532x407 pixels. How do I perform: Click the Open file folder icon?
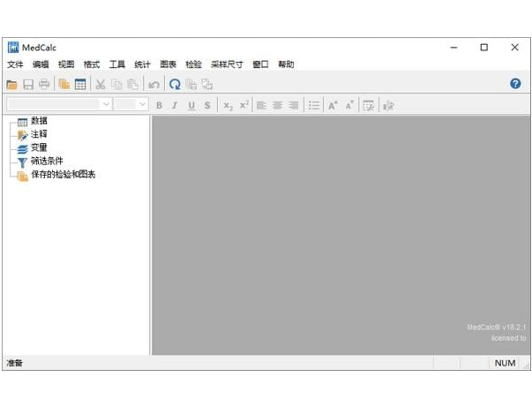tap(11, 84)
